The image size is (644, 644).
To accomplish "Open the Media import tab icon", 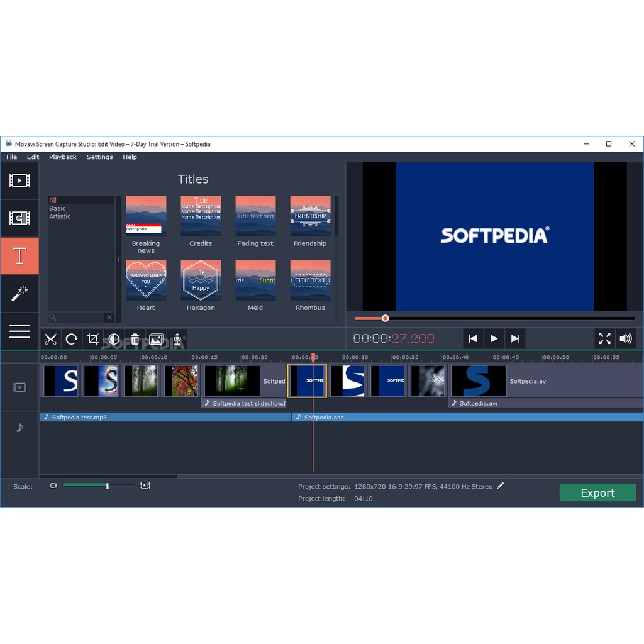I will 19,180.
